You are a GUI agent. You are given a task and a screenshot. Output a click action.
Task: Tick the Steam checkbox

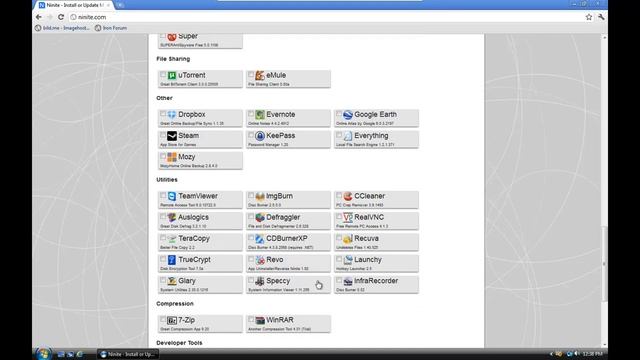click(x=163, y=135)
